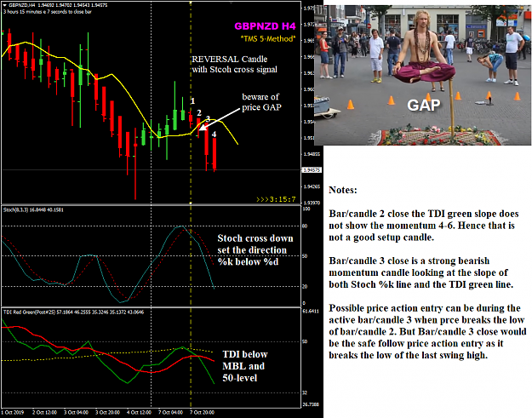
Task: Select the magenta GBPNZD H4 label
Action: tap(265, 26)
